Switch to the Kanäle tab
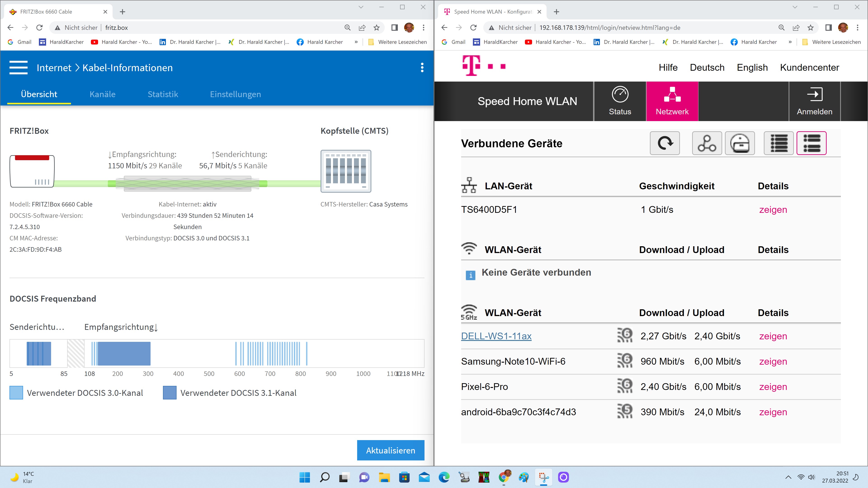The width and height of the screenshot is (868, 488). (102, 94)
